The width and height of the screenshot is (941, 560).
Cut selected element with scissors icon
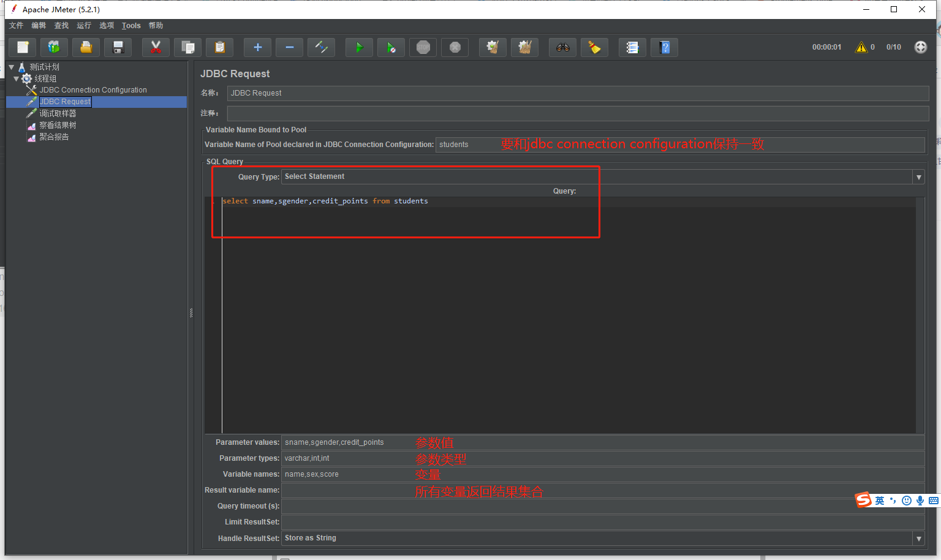coord(156,47)
